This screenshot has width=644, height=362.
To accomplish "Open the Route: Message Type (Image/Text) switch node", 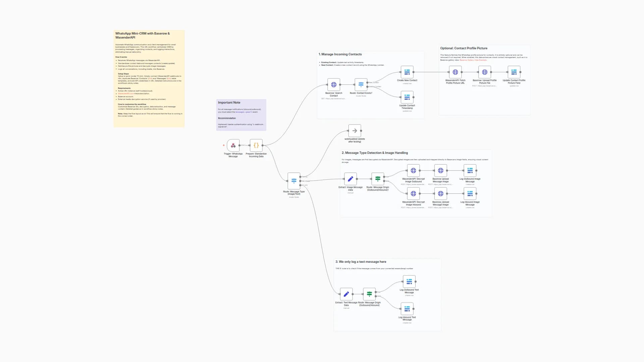I will pos(294,181).
